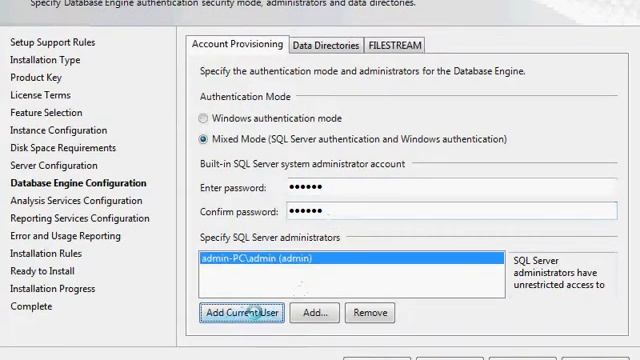Viewport: 640px width, 360px height.
Task: Select the Installation Type step
Action: point(45,60)
